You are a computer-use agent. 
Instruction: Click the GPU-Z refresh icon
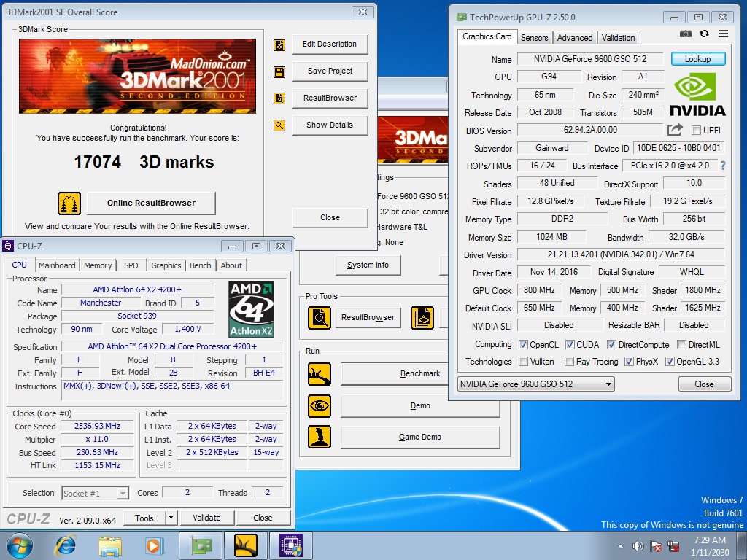(x=704, y=34)
